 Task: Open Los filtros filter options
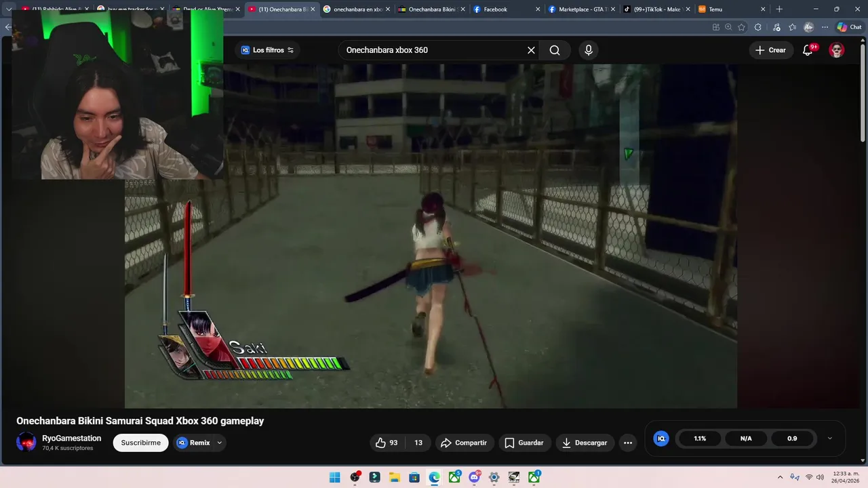tap(268, 50)
